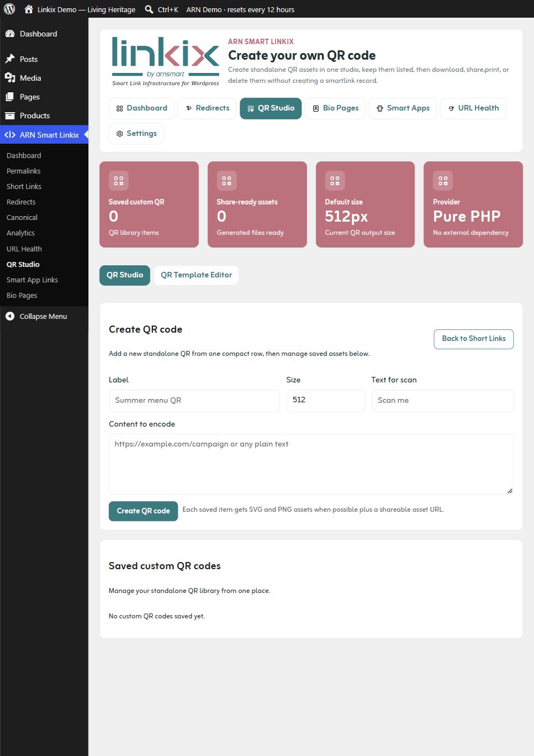Click the Content to encode textarea
Viewport: 534px width, 756px height.
[311, 464]
